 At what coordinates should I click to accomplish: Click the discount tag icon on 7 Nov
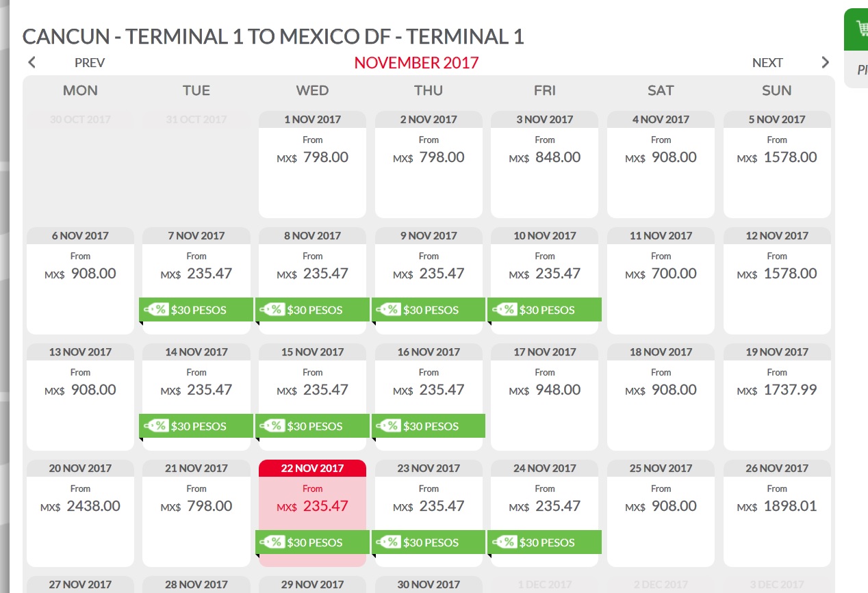pos(156,310)
